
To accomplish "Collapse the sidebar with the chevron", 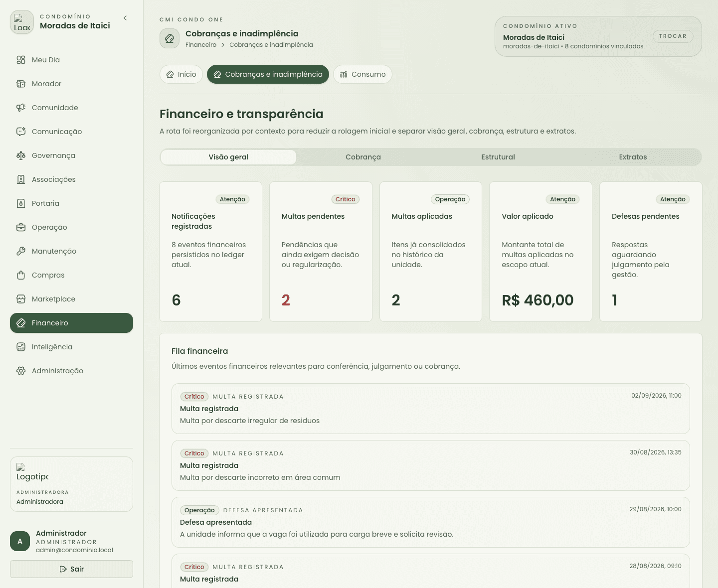I will (125, 18).
